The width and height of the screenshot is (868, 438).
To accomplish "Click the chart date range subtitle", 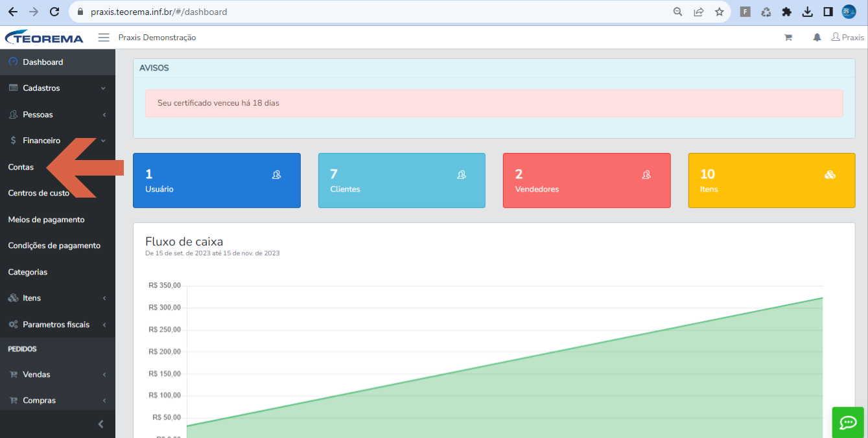I will pos(213,253).
